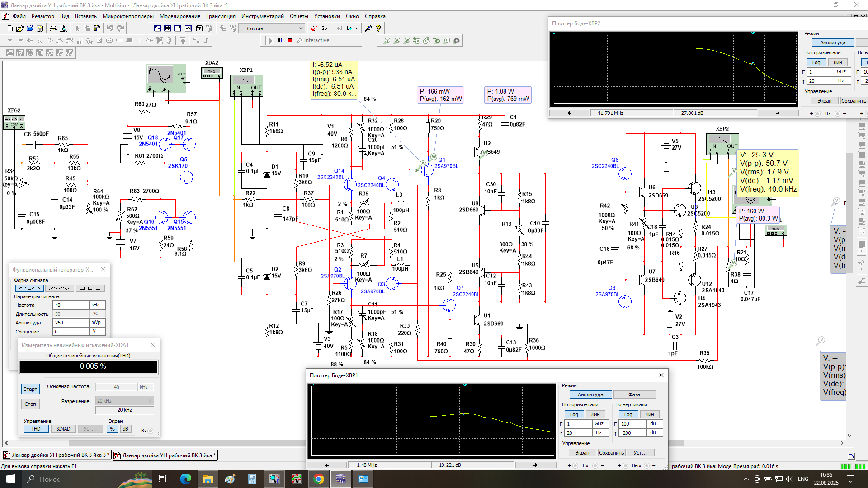Pause the simulation
Viewport: 868px width, 488px height.
pyautogui.click(x=280, y=40)
